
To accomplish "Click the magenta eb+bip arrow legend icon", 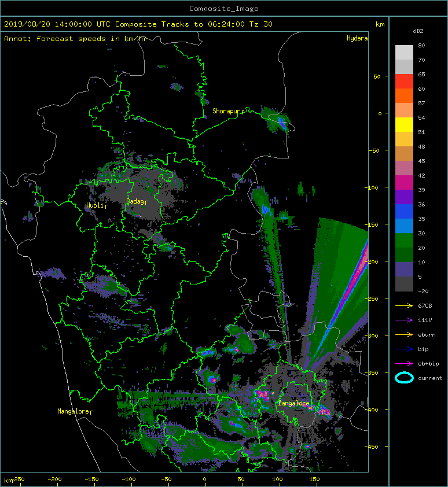I will click(x=404, y=363).
